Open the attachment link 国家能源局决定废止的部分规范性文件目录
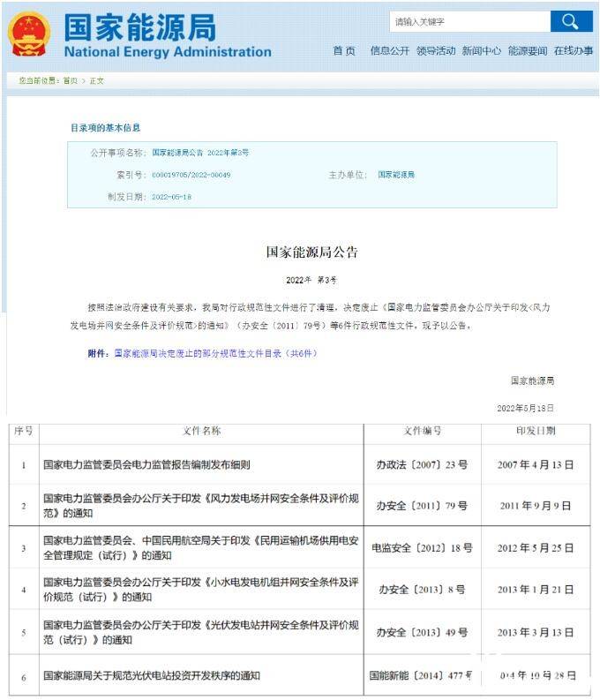Screen dimensions: 600x700 (x=215, y=354)
